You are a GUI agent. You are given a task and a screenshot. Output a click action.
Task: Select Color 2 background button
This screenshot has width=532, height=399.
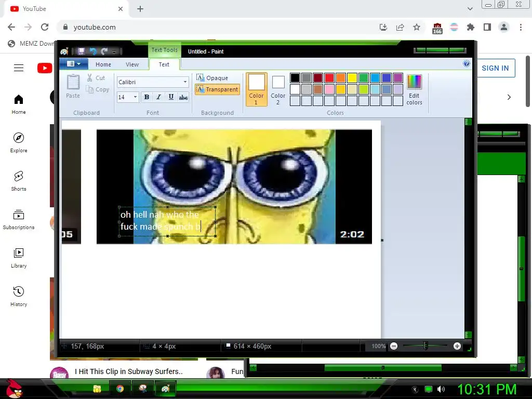[278, 89]
